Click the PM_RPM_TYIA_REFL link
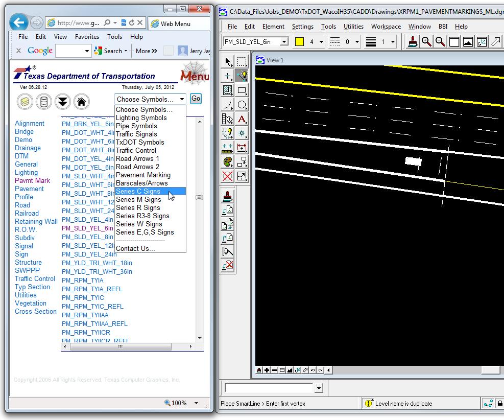504x420 pixels. [92, 289]
